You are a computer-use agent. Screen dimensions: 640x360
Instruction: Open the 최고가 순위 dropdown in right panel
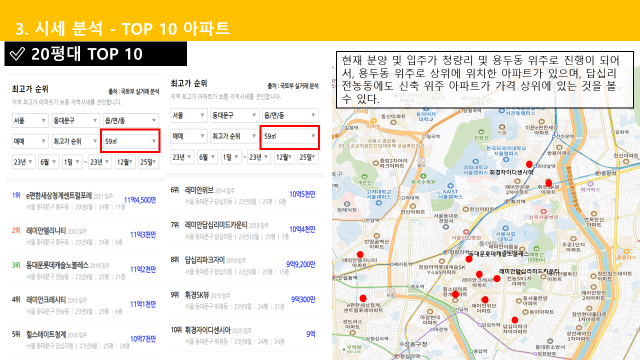click(x=234, y=136)
